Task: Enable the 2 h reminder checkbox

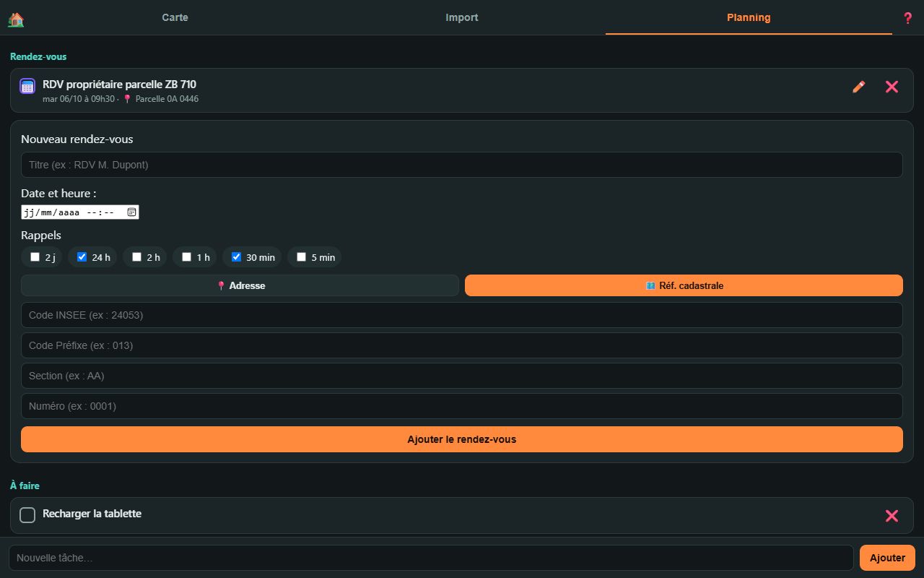Action: [136, 256]
